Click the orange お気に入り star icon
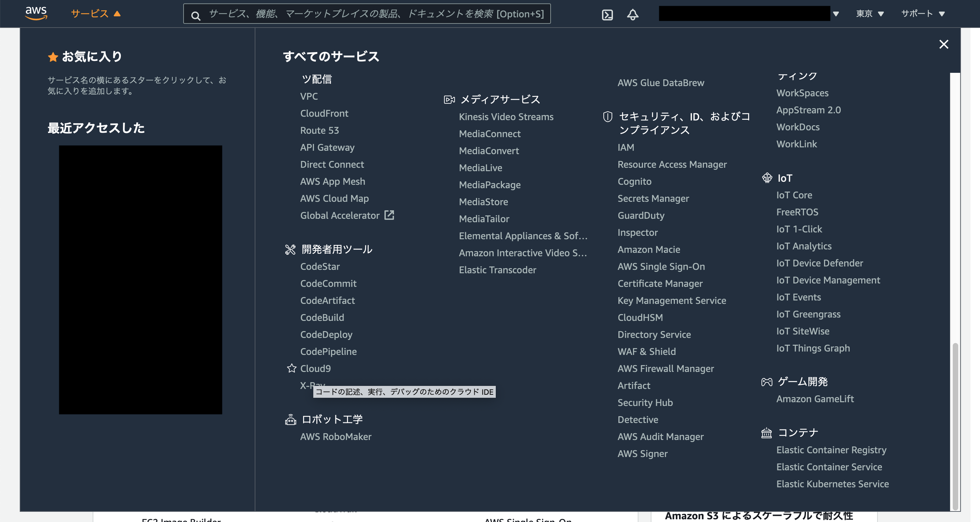 pos(53,56)
